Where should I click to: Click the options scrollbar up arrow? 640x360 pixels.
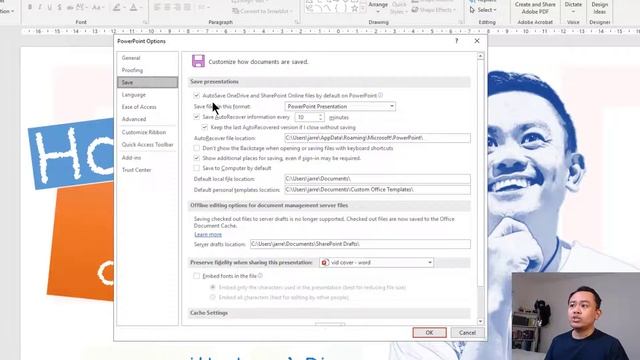click(480, 56)
